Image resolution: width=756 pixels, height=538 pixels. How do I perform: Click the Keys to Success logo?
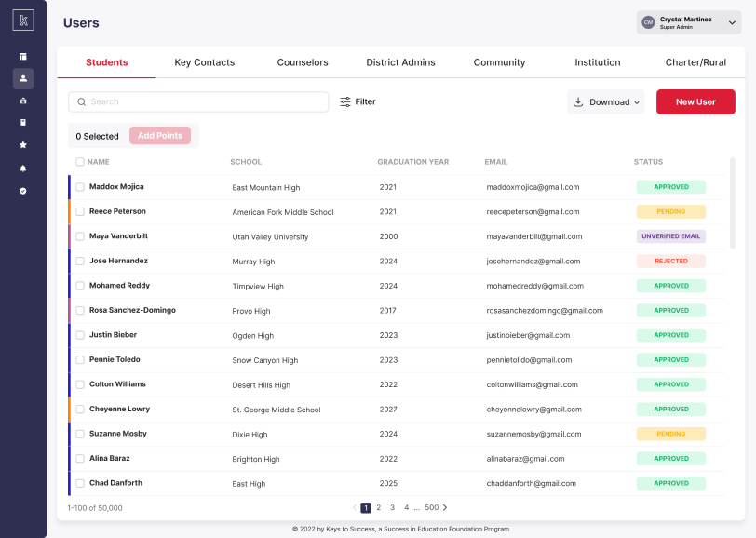tap(23, 20)
